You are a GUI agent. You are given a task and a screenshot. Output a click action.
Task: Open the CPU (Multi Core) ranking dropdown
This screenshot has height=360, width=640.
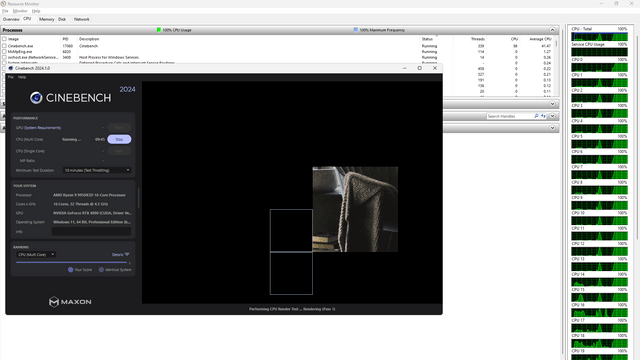(x=36, y=254)
